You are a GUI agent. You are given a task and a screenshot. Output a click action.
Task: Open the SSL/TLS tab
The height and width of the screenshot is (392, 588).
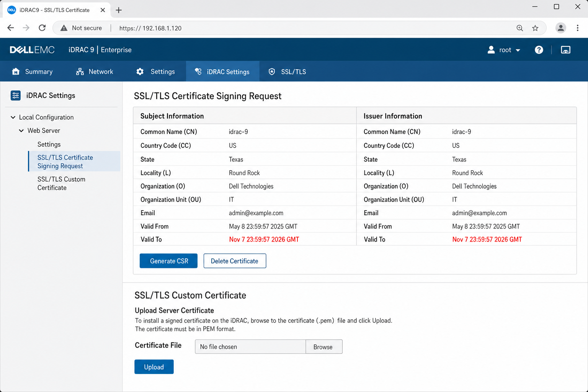coord(287,72)
